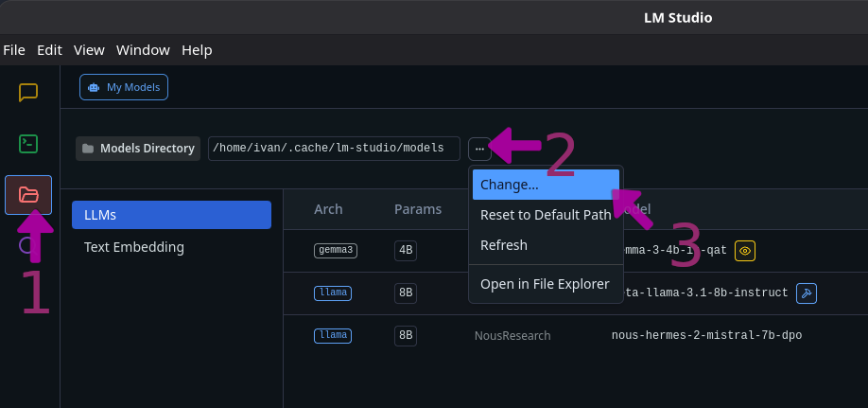Open the View menu

(x=89, y=50)
